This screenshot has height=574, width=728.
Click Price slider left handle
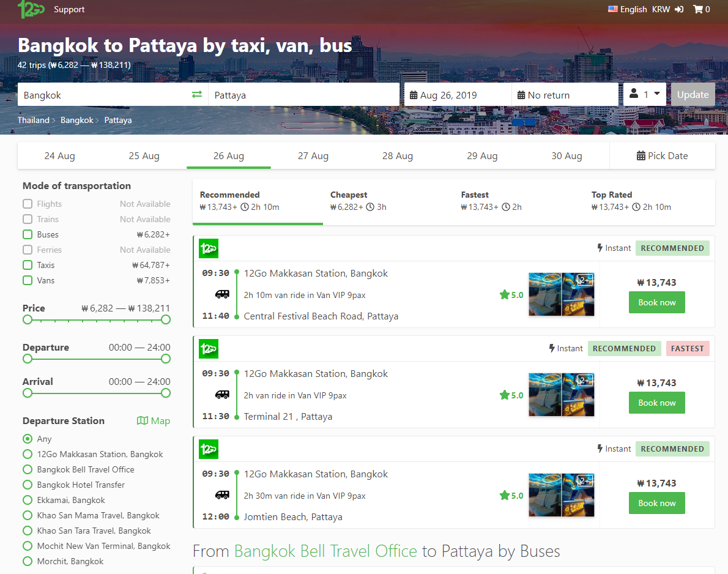tap(28, 319)
